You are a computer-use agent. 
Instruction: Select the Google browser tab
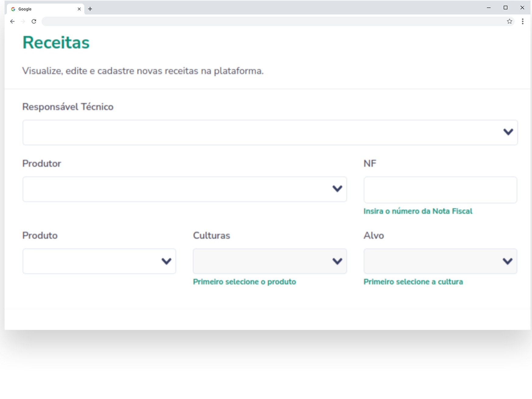click(x=46, y=9)
